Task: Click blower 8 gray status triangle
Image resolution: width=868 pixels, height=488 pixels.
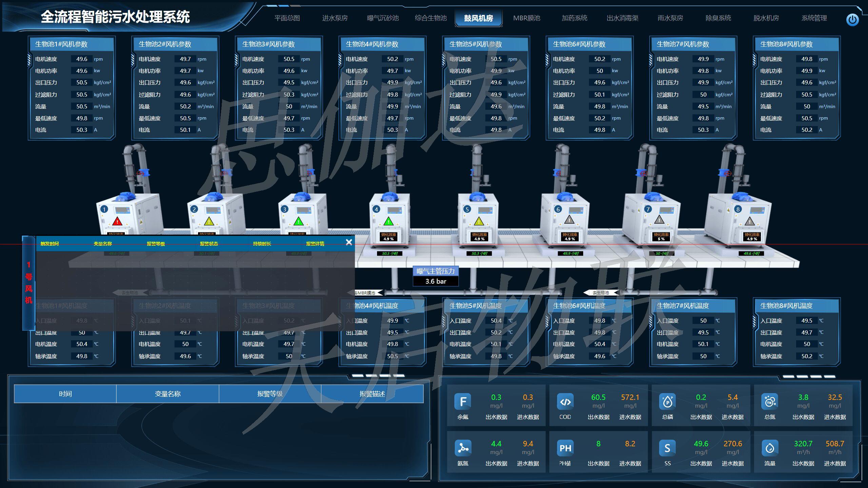Action: (750, 221)
